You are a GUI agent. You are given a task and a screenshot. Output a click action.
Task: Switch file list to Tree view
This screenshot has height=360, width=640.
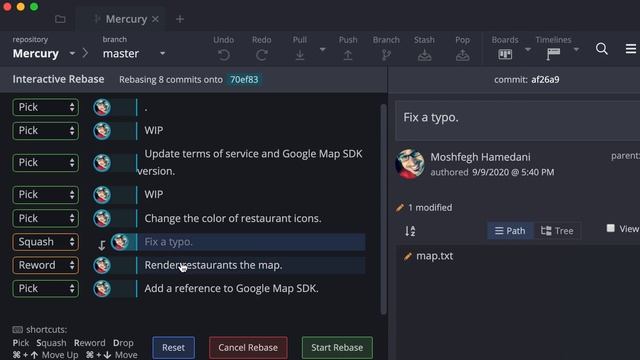(x=557, y=231)
